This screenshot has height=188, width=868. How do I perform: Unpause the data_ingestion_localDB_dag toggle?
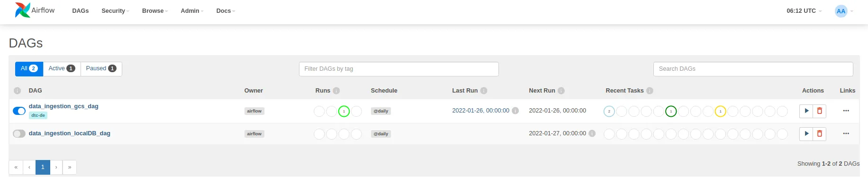[x=19, y=134]
